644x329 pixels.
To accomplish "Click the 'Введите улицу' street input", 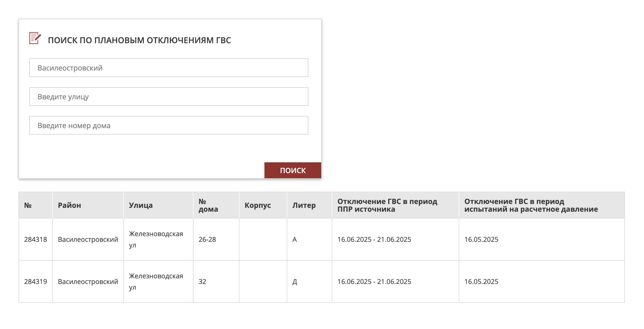I will (169, 96).
